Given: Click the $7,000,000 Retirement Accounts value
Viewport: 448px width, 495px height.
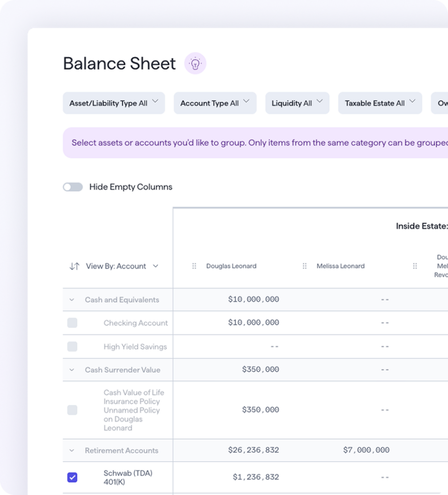Looking at the screenshot, I should (366, 450).
